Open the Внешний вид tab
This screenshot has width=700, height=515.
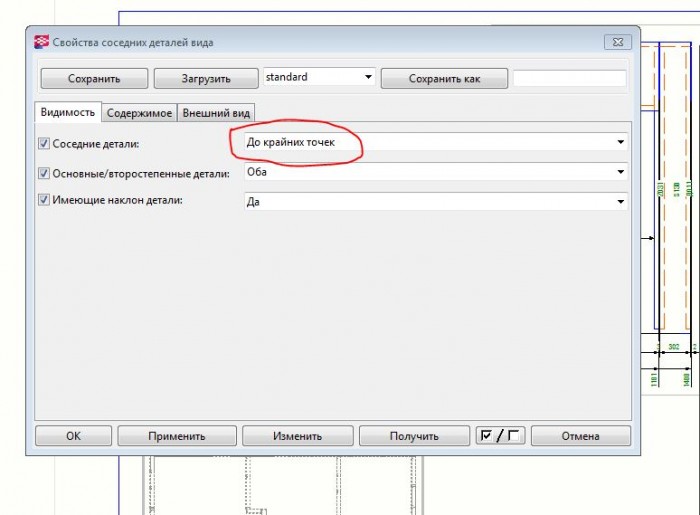coord(216,113)
